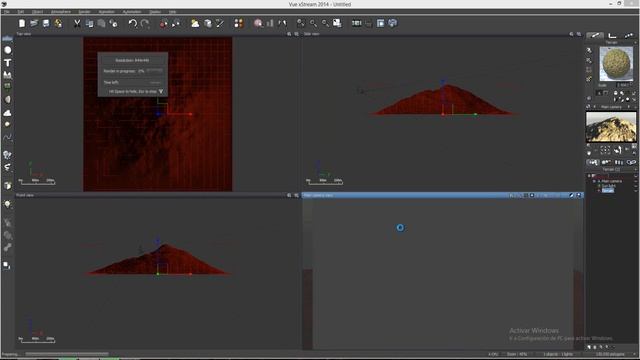Click the Main camera preview thumbnail
This screenshot has height=360, width=640.
click(611, 127)
